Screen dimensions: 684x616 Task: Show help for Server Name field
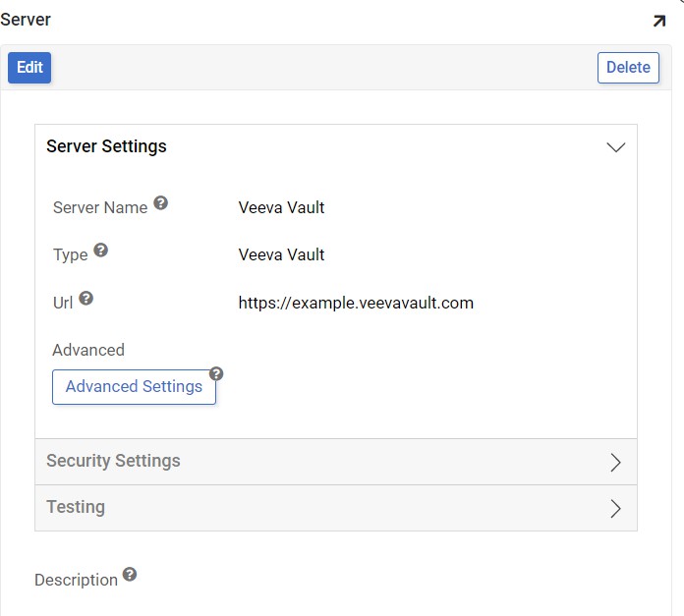point(161,203)
